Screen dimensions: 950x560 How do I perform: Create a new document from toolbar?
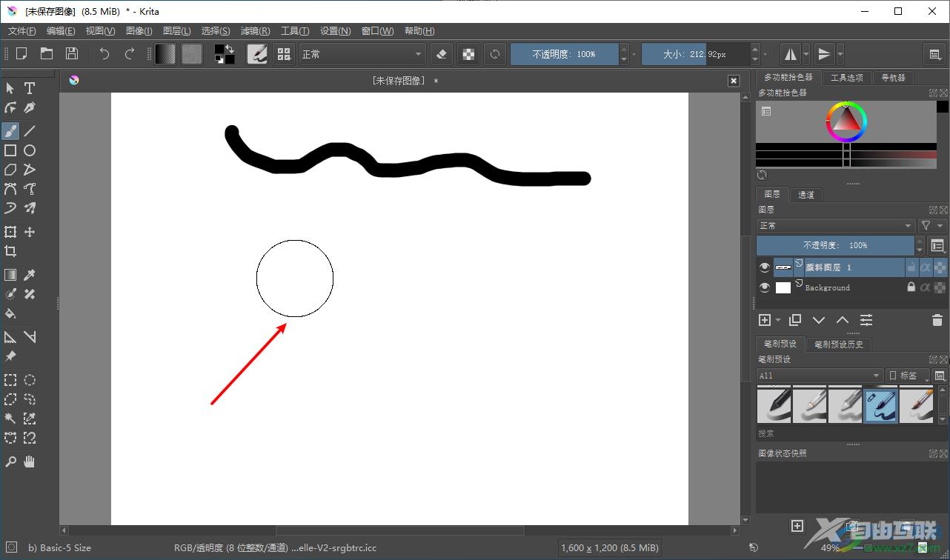click(21, 53)
